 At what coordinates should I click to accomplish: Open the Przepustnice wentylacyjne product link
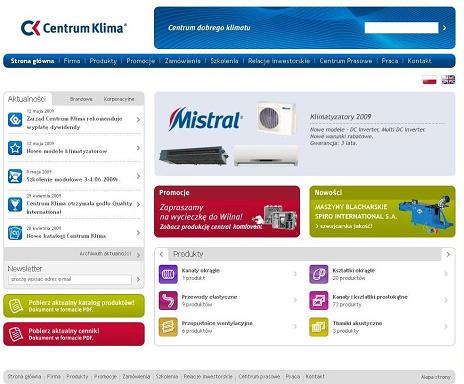(217, 323)
